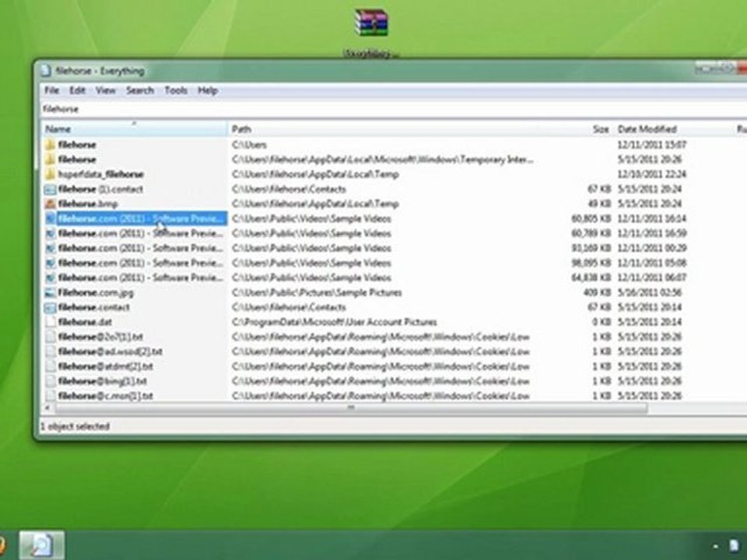Image resolution: width=747 pixels, height=560 pixels.
Task: Select the filehorse folder icon in C:\Users
Action: point(50,145)
